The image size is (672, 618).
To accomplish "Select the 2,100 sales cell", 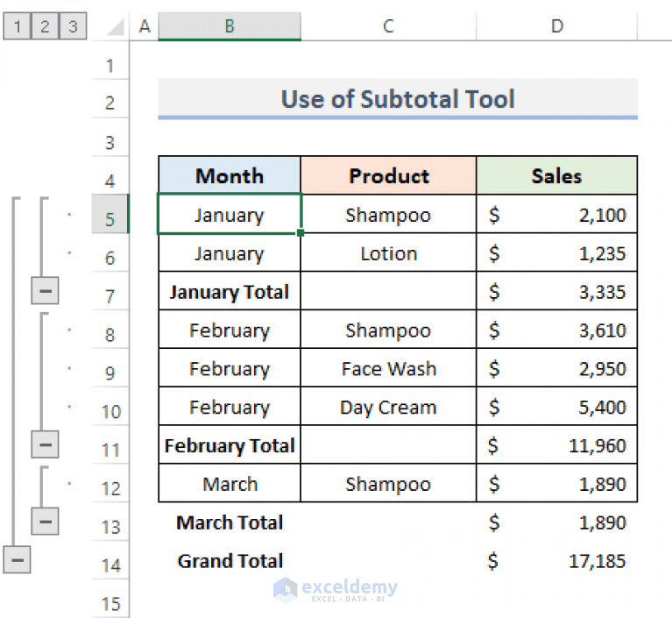I will [x=556, y=214].
